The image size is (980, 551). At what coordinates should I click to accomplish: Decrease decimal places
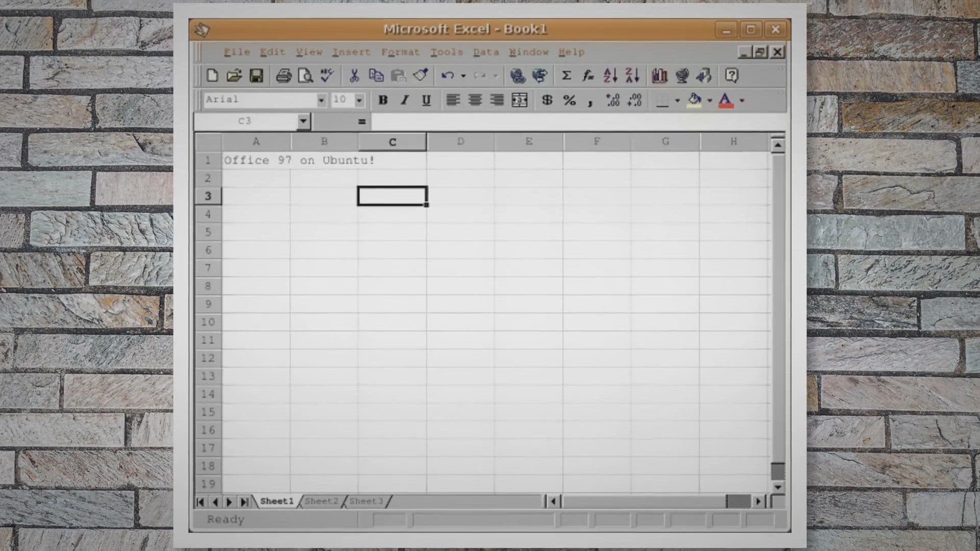[634, 100]
